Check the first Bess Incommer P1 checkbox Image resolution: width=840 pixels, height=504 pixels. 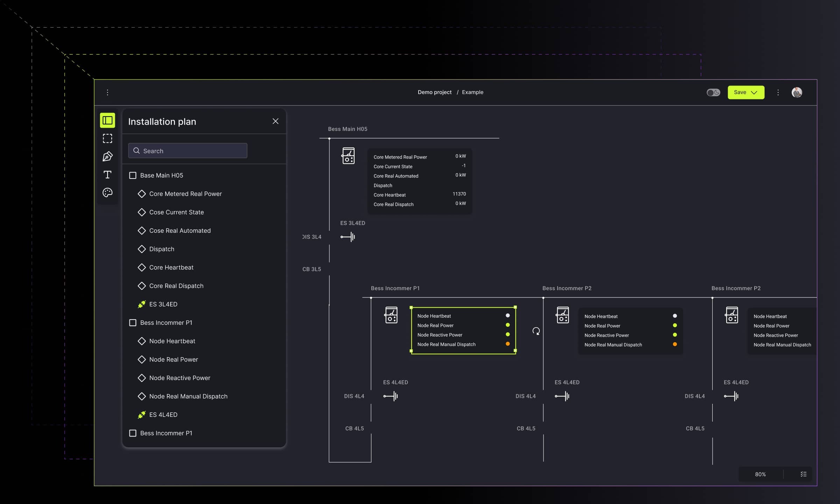click(x=133, y=323)
